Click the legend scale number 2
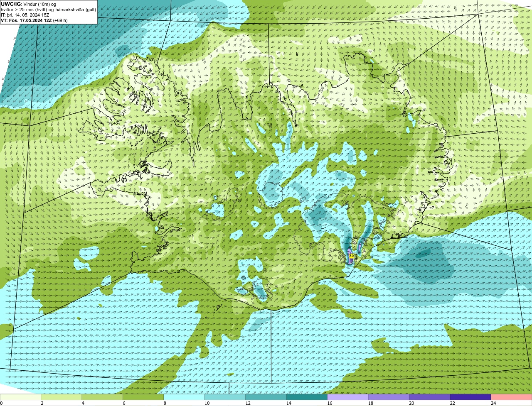 (42, 403)
